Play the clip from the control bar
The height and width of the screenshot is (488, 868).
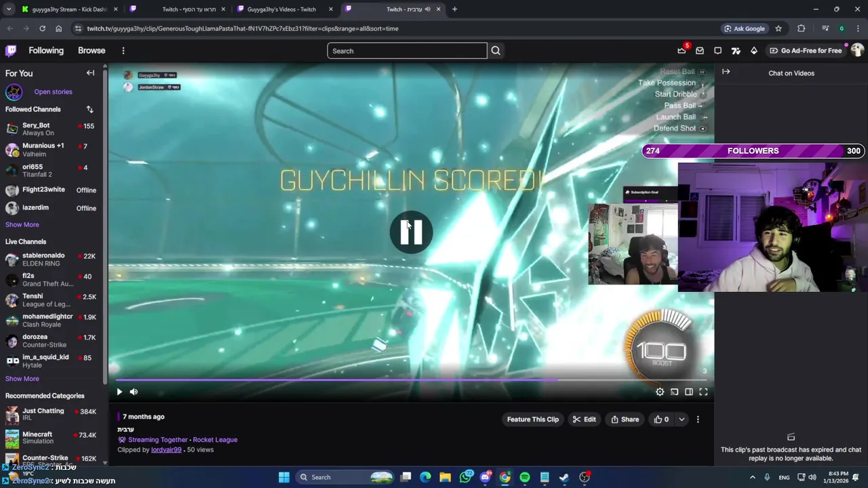pyautogui.click(x=119, y=392)
